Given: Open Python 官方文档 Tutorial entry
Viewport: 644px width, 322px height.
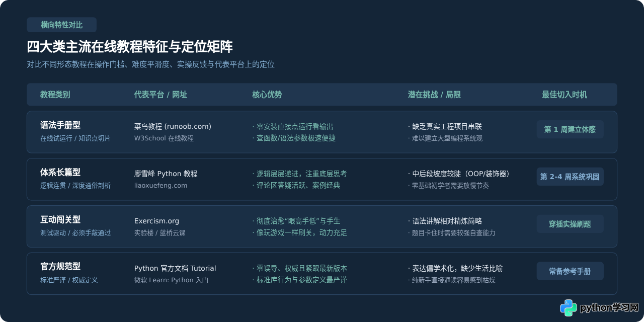Looking at the screenshot, I should [175, 268].
